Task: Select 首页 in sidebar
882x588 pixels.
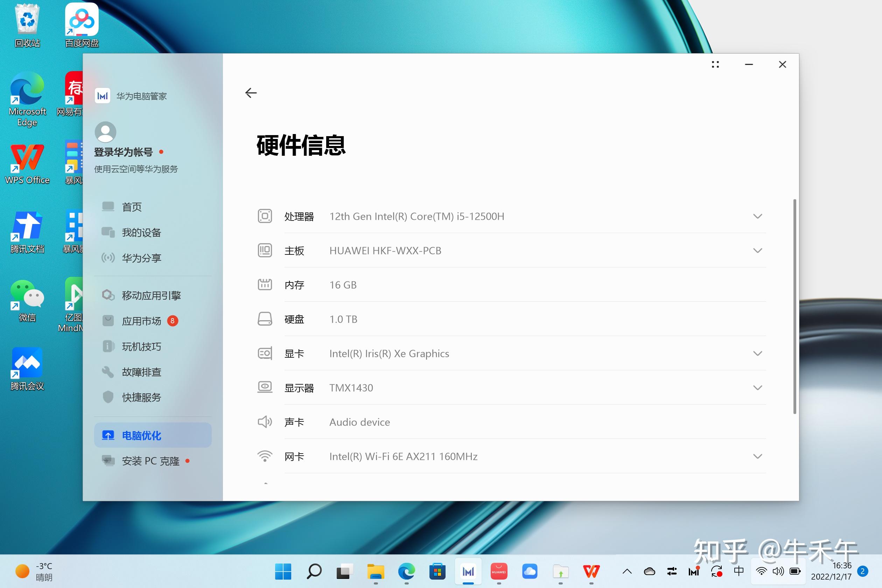Action: click(x=153, y=207)
